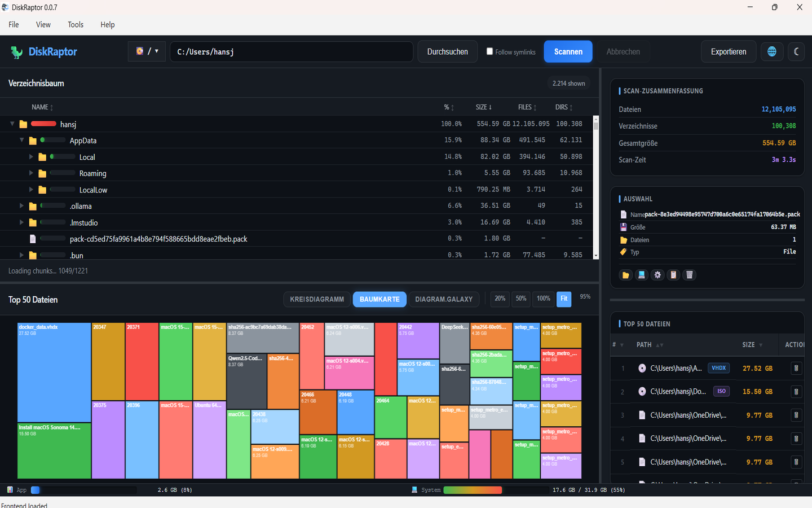Viewport: 812px width, 508px height.
Task: Sort tree by FILES column header
Action: pos(527,107)
